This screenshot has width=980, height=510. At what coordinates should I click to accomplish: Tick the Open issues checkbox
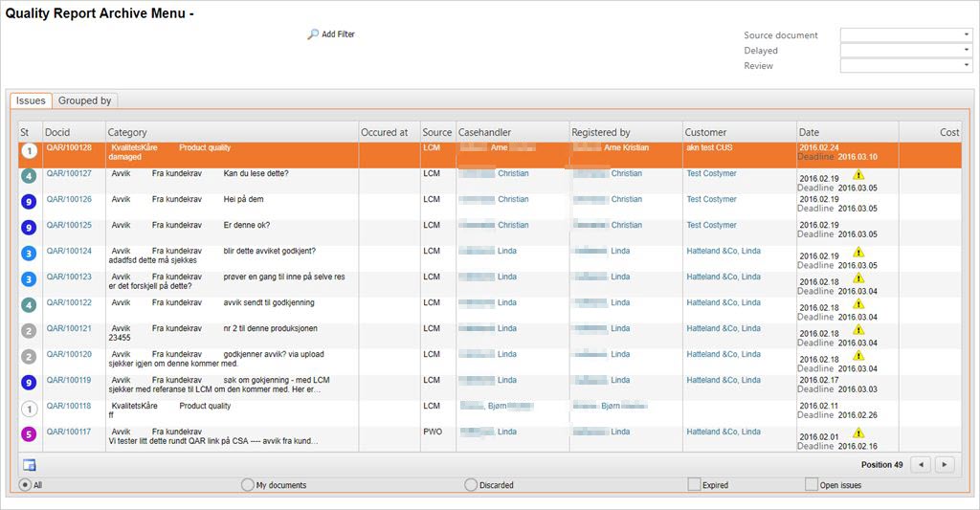click(812, 485)
